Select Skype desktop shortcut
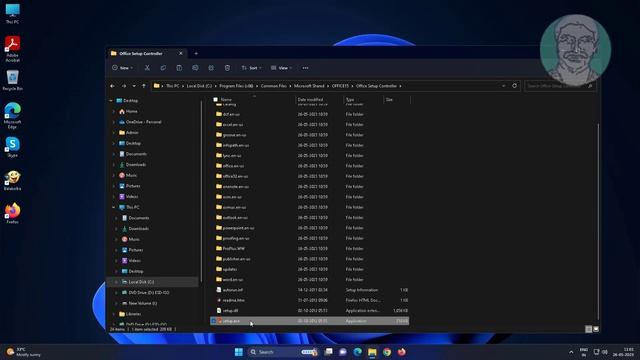Image resolution: width=640 pixels, height=360 pixels. (12, 147)
